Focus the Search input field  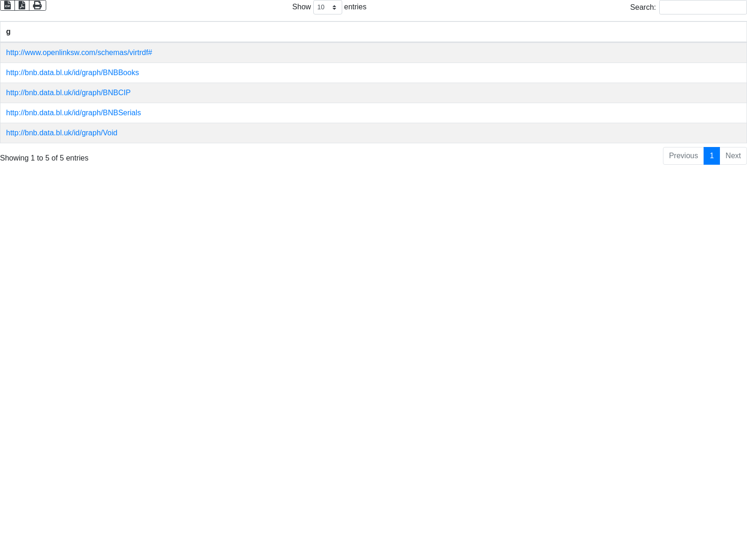click(703, 7)
